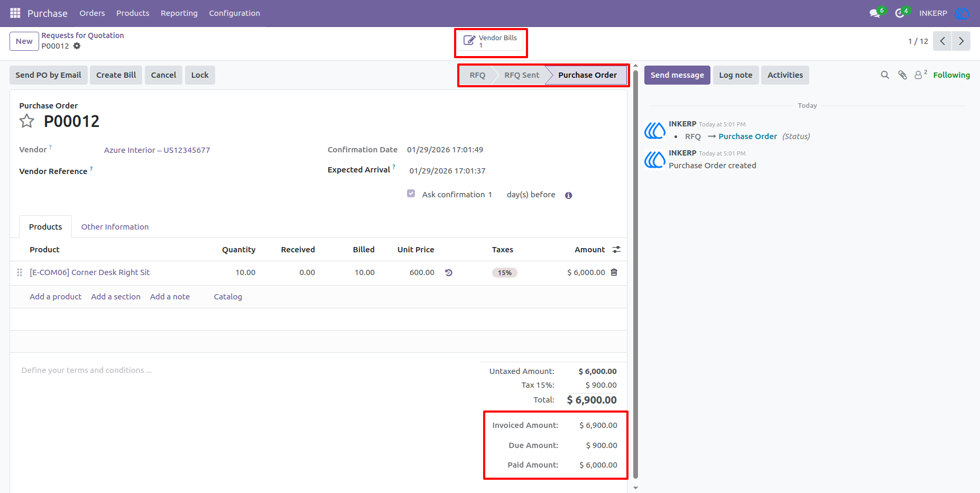
Task: Click the Send PO by Email button
Action: [49, 75]
